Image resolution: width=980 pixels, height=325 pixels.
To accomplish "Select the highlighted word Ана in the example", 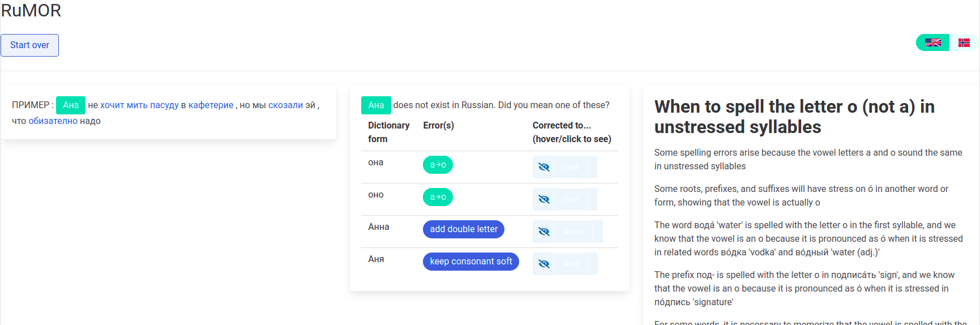I will (x=71, y=105).
